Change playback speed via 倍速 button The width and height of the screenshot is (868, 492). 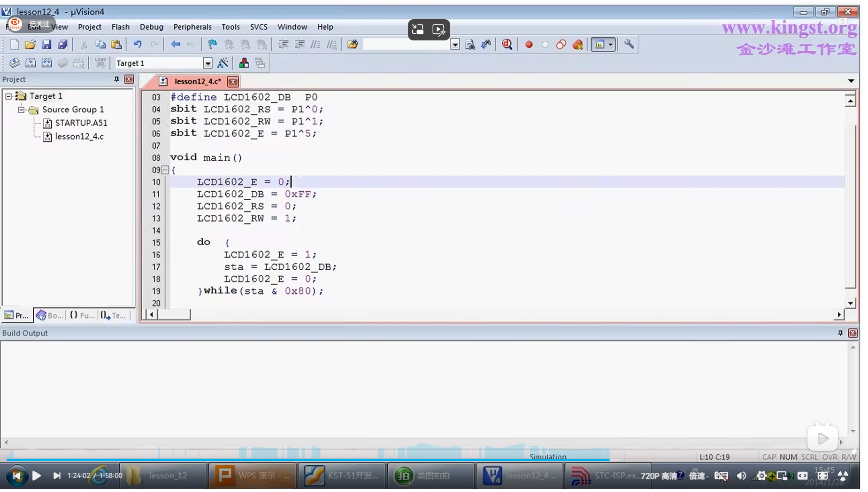click(697, 476)
